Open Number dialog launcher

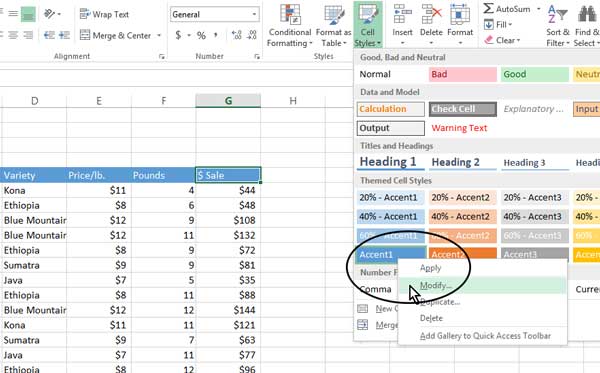tap(257, 57)
